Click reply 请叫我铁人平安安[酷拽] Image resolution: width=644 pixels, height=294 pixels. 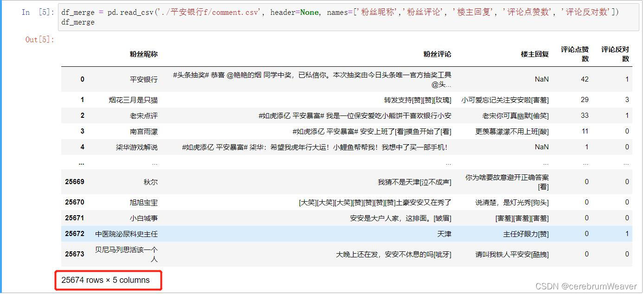click(512, 254)
